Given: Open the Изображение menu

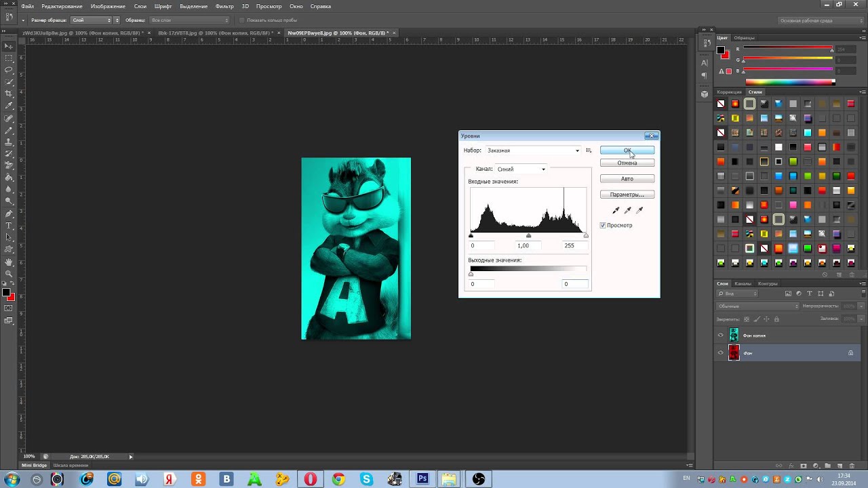Looking at the screenshot, I should (x=108, y=6).
